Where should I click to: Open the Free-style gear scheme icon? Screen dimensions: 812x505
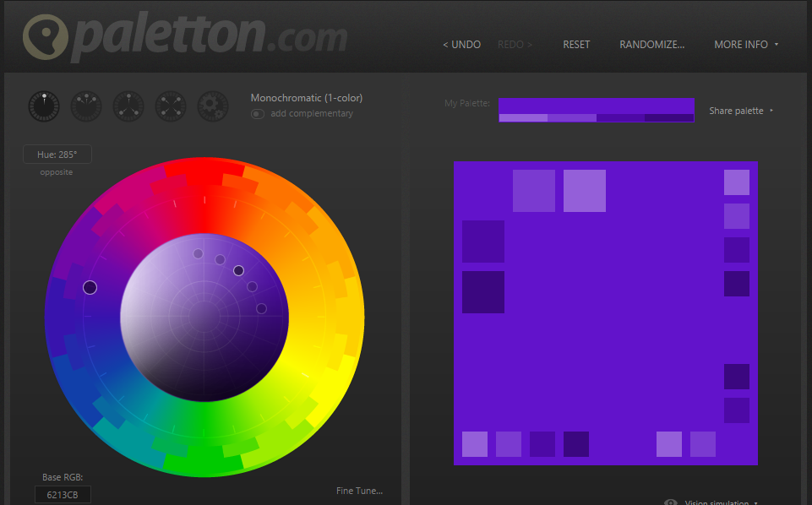[213, 106]
